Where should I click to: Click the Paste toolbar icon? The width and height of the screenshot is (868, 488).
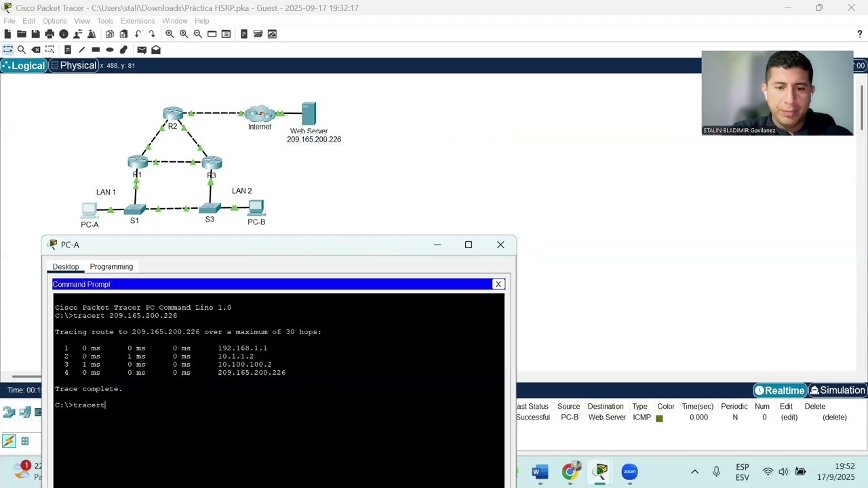point(123,34)
